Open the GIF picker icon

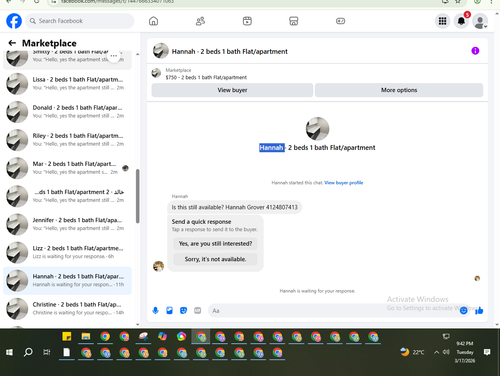click(x=198, y=311)
